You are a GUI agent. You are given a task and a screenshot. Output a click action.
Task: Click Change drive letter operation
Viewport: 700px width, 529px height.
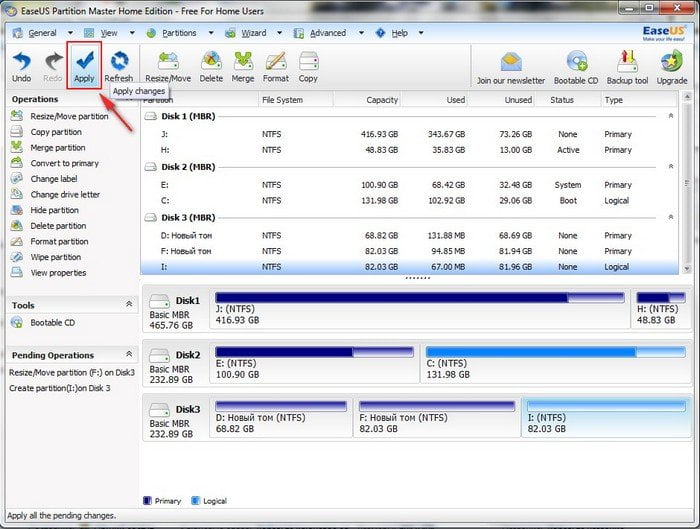pos(65,195)
